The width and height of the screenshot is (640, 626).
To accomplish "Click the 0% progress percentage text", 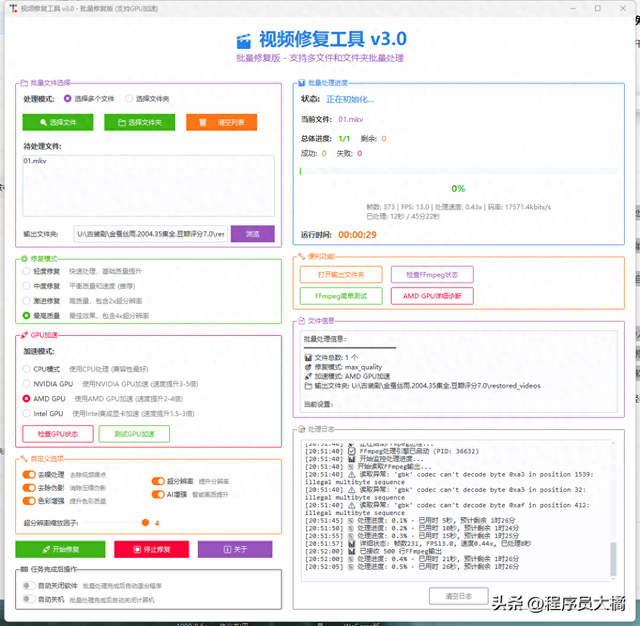I will click(x=458, y=189).
